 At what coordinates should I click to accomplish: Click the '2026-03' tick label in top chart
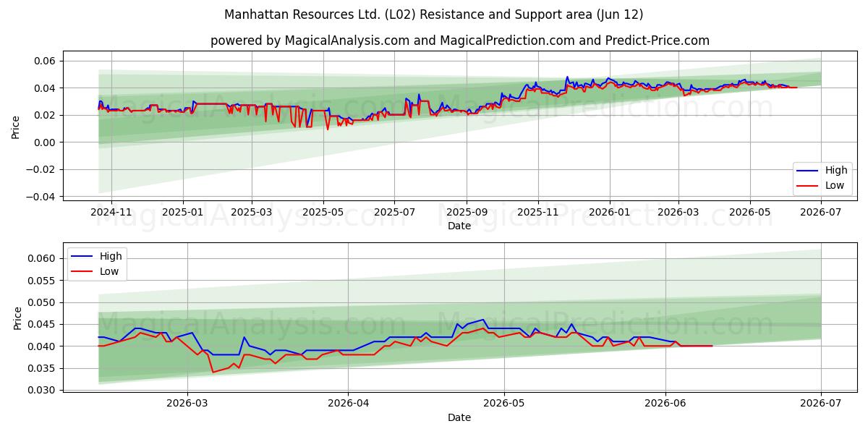point(678,213)
